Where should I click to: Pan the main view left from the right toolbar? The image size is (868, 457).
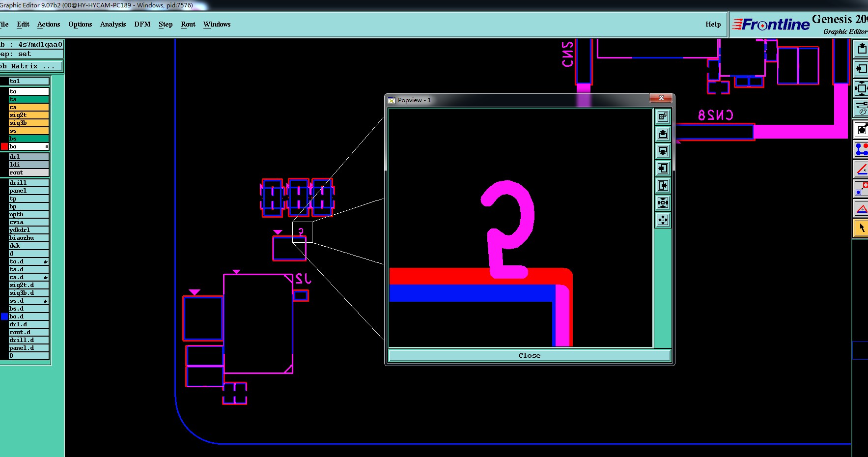pyautogui.click(x=861, y=68)
